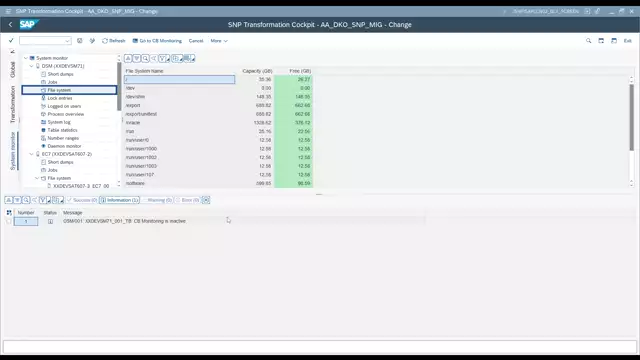Click the Exit button
The width and height of the screenshot is (640, 360).
click(x=628, y=41)
